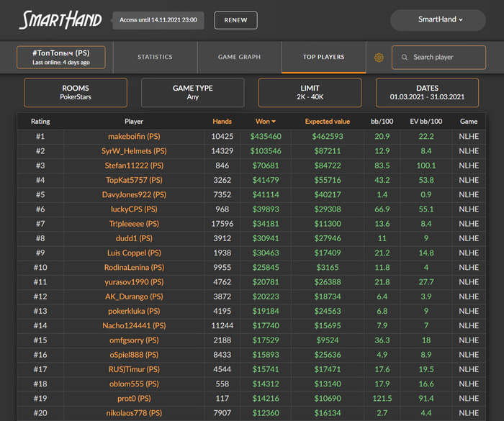The image size is (504, 421).
Task: Click the 36.3 bb/100 cell
Action: click(x=382, y=340)
